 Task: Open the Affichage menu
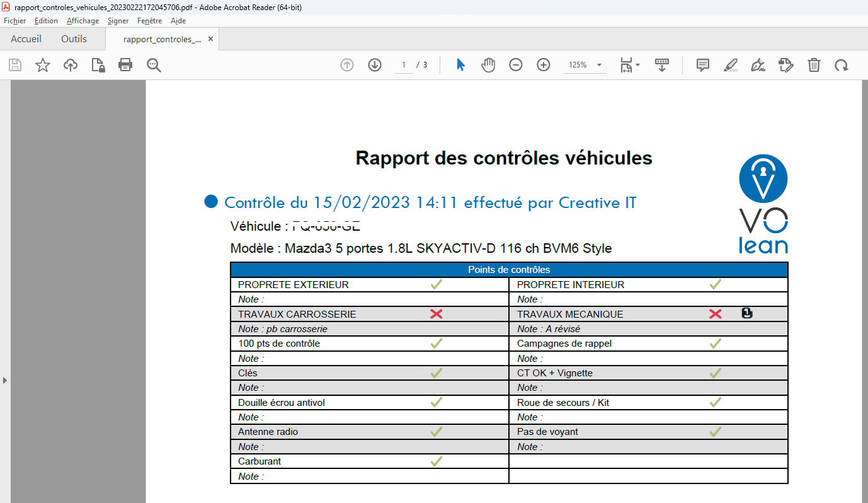point(83,21)
